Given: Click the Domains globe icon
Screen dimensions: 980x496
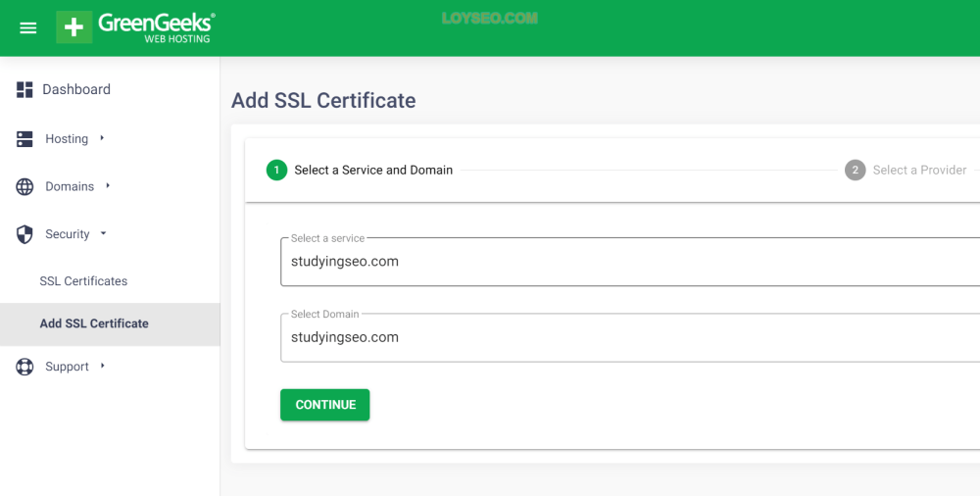Looking at the screenshot, I should point(24,186).
